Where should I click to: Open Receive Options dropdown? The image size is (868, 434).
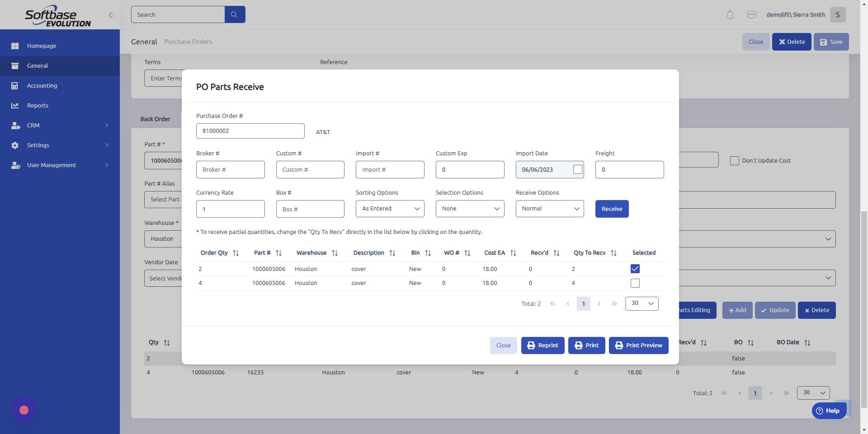[550, 209]
